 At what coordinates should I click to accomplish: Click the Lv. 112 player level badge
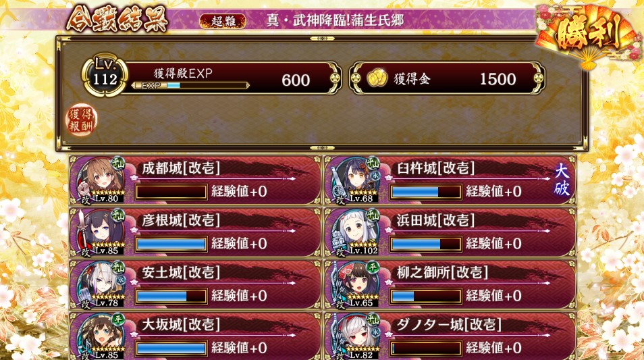point(105,75)
